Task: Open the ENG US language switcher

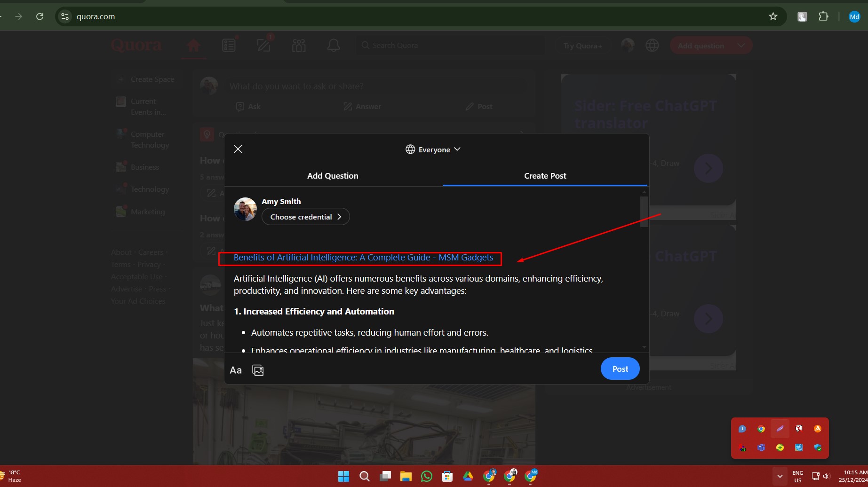Action: 798,476
